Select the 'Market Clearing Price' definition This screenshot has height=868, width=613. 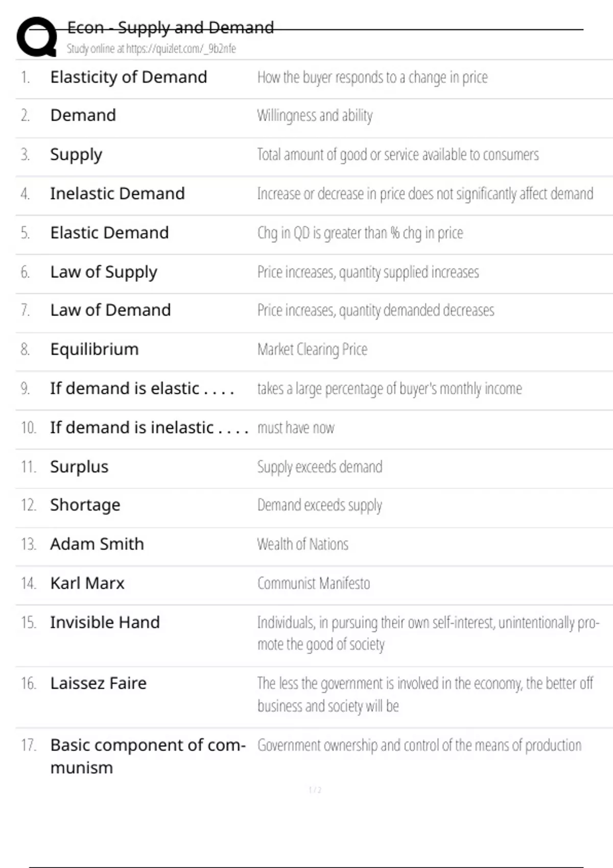tap(312, 350)
